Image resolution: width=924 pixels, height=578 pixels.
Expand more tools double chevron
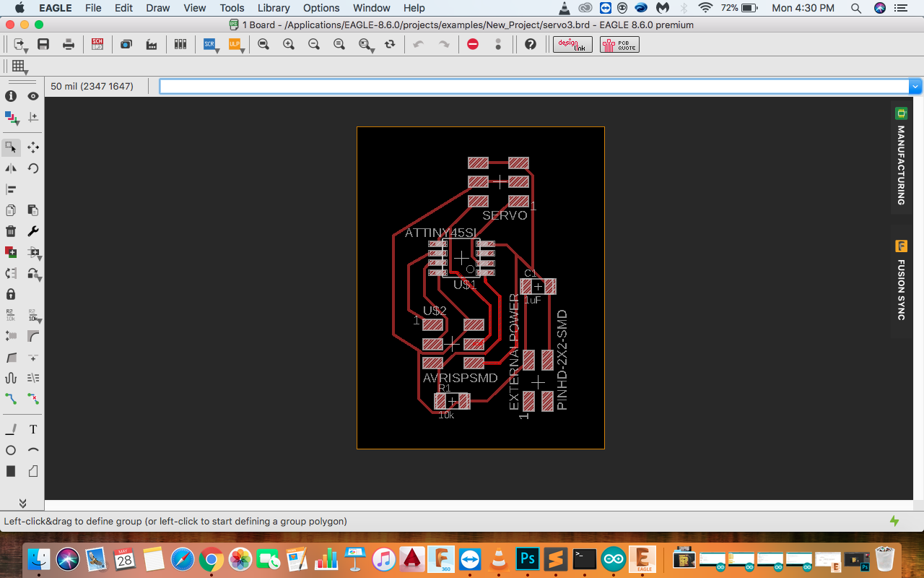(22, 503)
